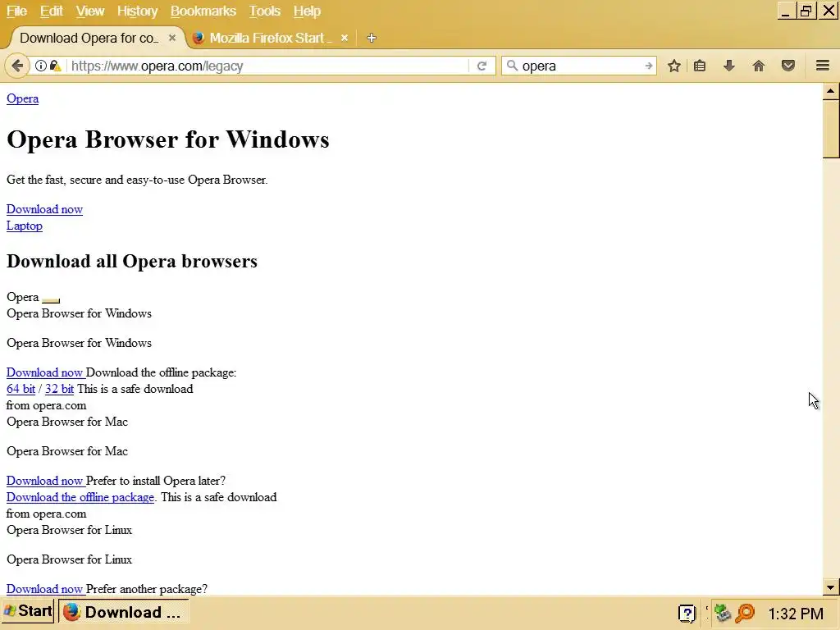
Task: Click the search magnifier icon
Action: pyautogui.click(x=512, y=66)
